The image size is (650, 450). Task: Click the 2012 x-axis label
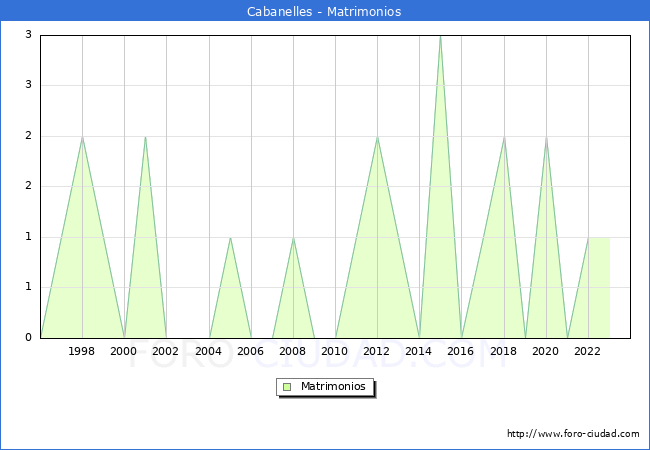click(376, 351)
